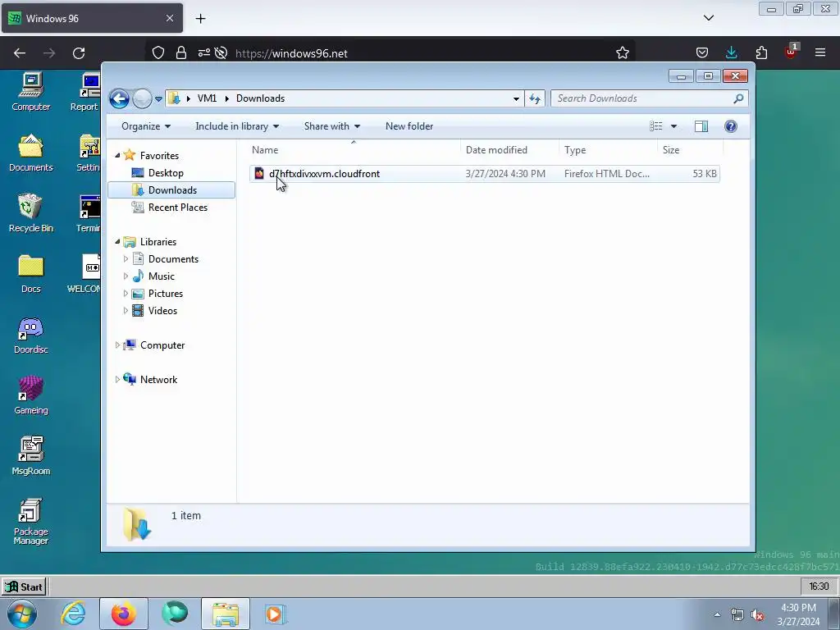Click the Explorer forward navigation arrow
This screenshot has width=840, height=630.
pyautogui.click(x=142, y=98)
